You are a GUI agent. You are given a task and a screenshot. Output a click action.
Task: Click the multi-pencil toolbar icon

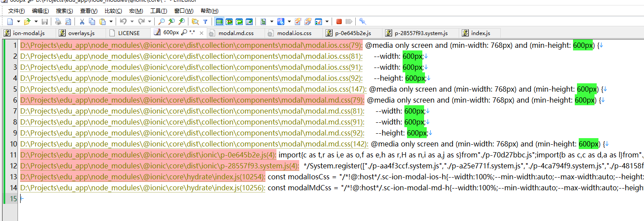[308, 21]
